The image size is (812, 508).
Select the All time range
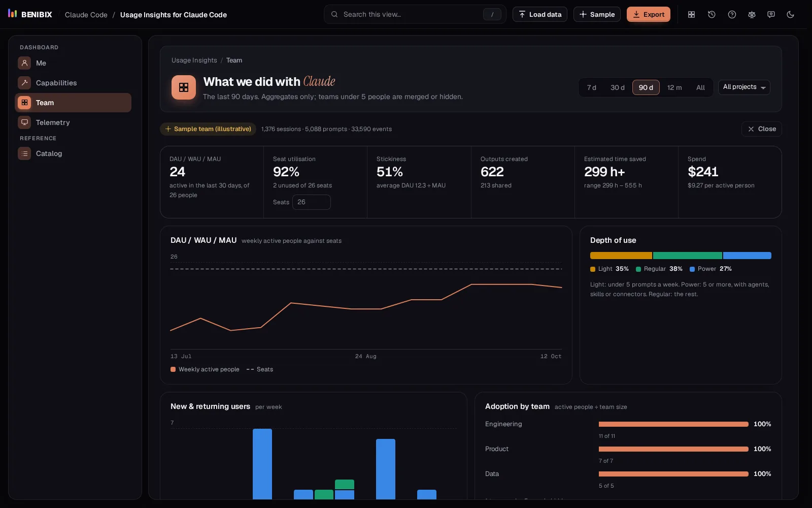click(x=700, y=87)
